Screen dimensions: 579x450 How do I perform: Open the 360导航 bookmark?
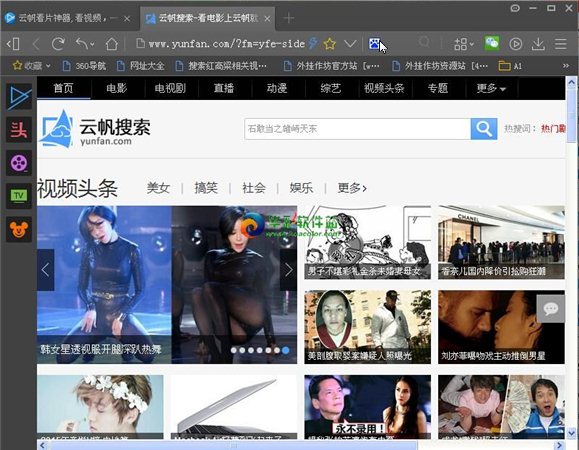85,66
